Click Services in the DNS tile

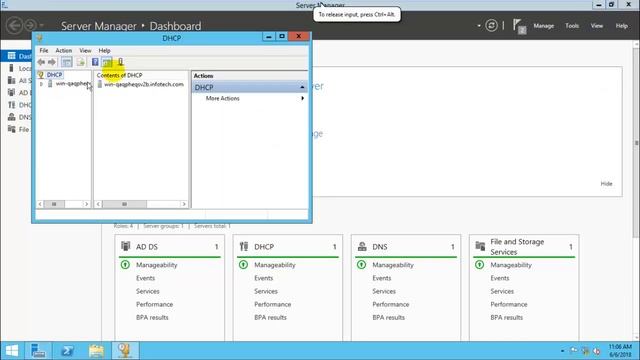tap(384, 291)
